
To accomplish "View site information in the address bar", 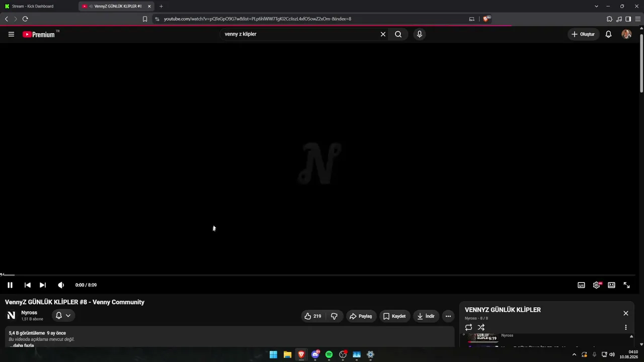I will [x=157, y=19].
